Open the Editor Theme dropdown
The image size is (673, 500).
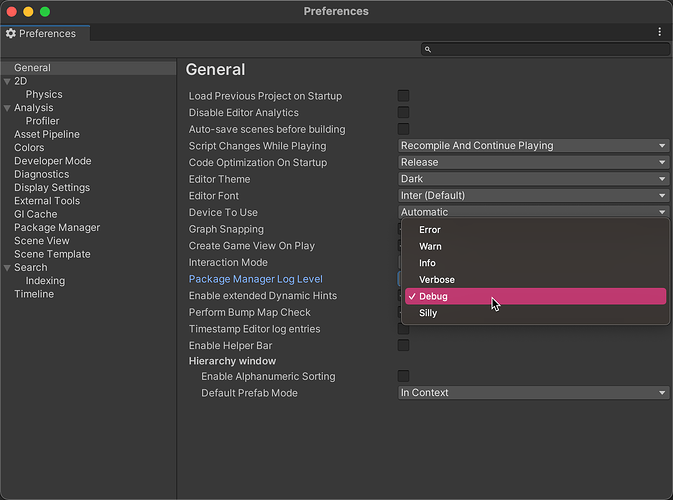click(533, 179)
